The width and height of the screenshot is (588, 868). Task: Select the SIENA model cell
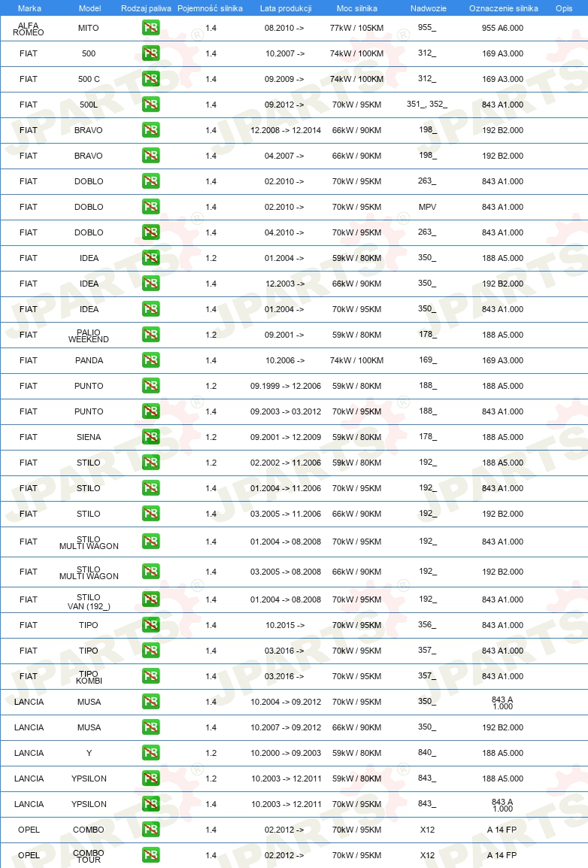click(x=89, y=437)
